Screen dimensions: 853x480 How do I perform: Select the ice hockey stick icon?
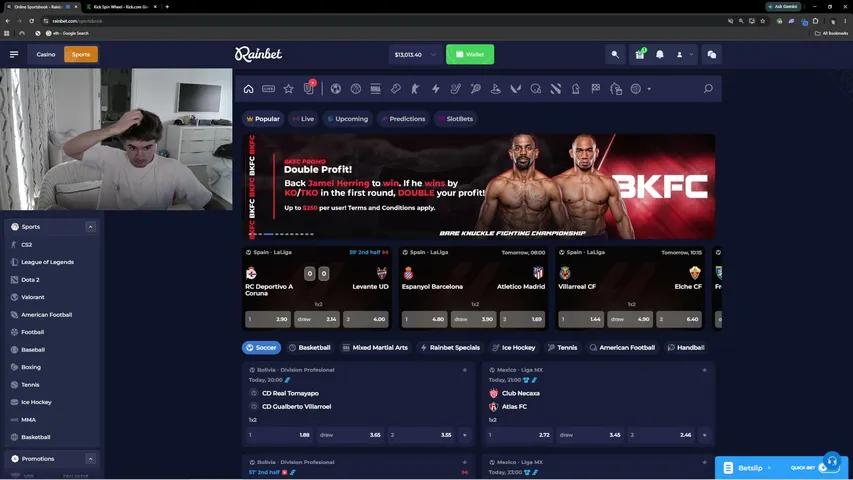[x=456, y=89]
